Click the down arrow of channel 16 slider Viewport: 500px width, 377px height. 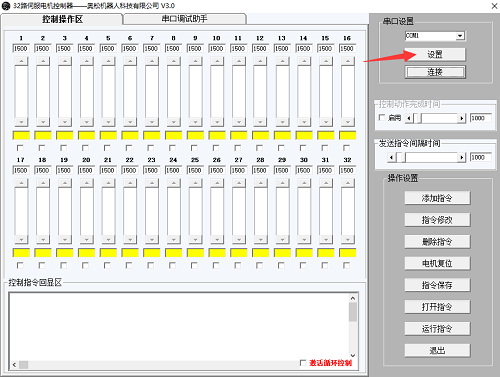click(x=348, y=122)
